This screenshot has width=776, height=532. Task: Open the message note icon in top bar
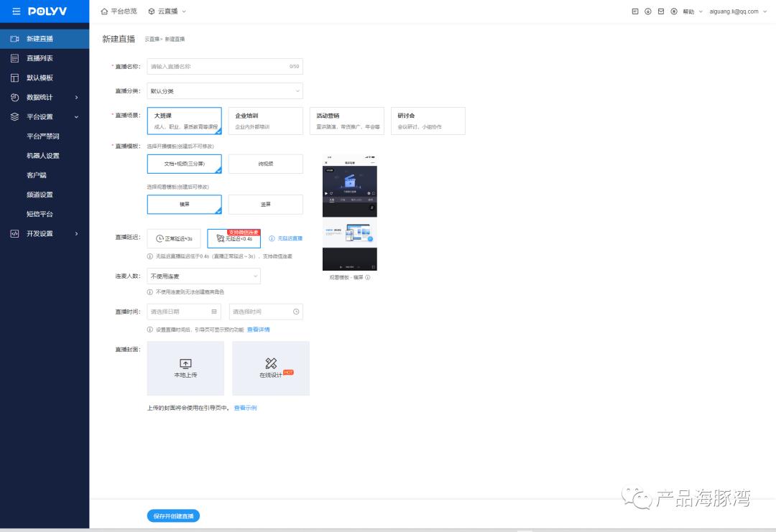[x=635, y=11]
